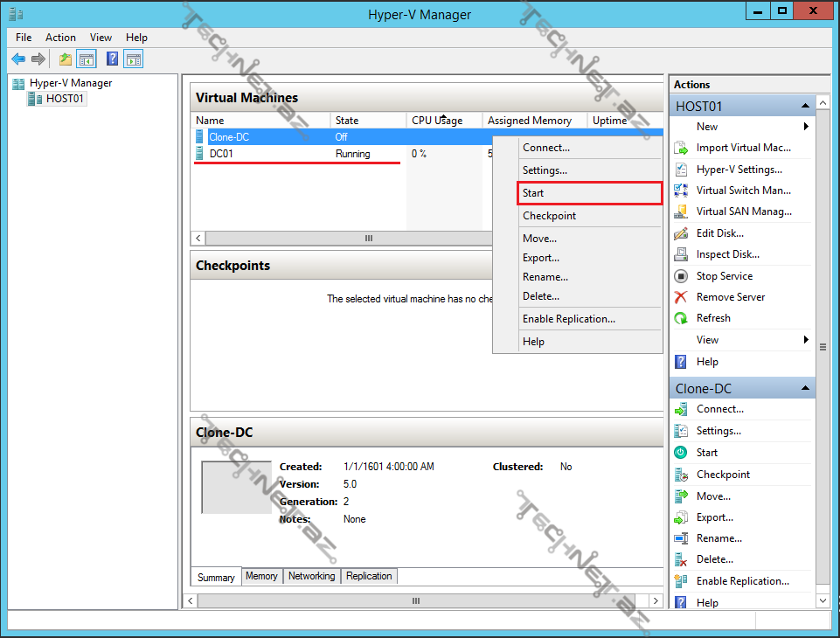Click the Edit Disk action
Image resolution: width=840 pixels, height=638 pixels.
coord(719,233)
